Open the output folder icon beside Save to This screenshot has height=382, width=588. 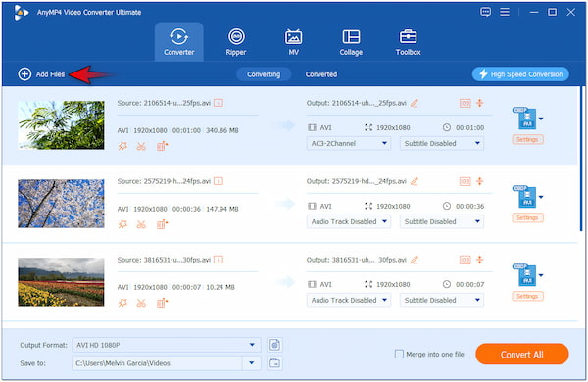pos(274,362)
